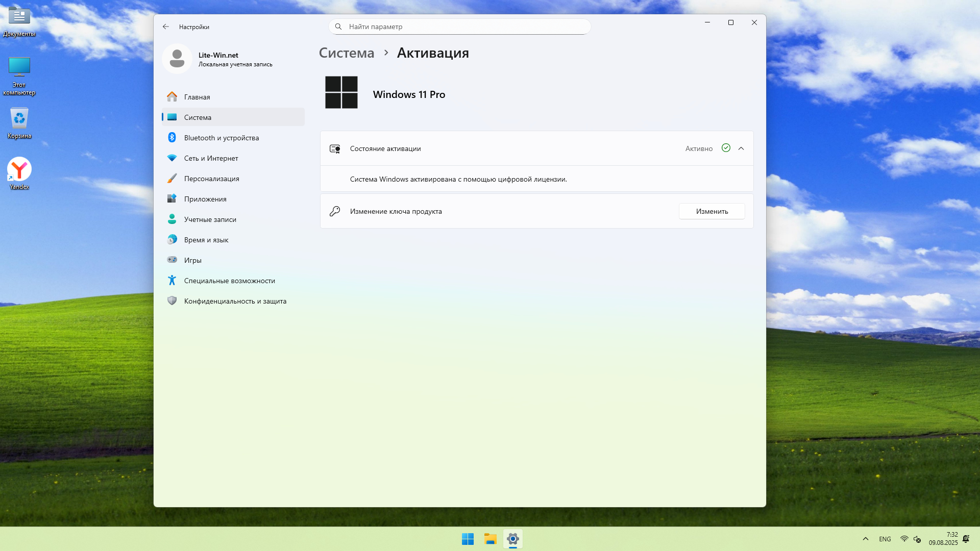Screen dimensions: 980x551
Task: Open Учетные записи section
Action: 210,219
